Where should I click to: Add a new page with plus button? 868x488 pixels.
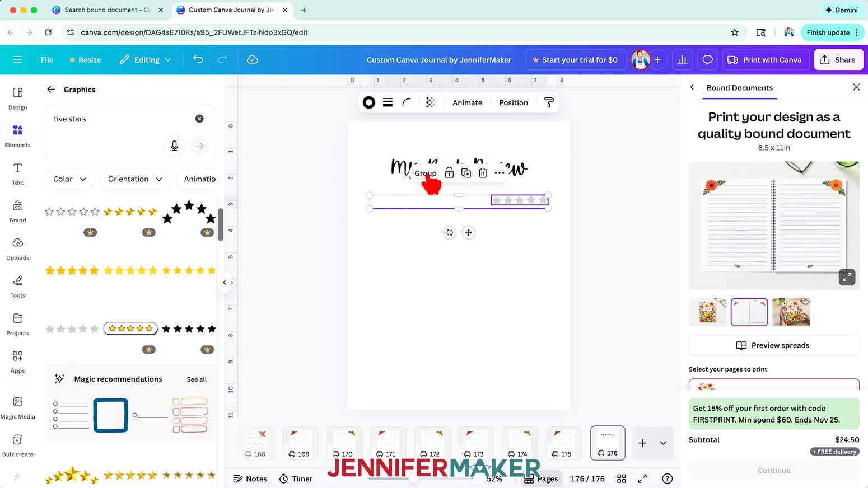click(642, 443)
